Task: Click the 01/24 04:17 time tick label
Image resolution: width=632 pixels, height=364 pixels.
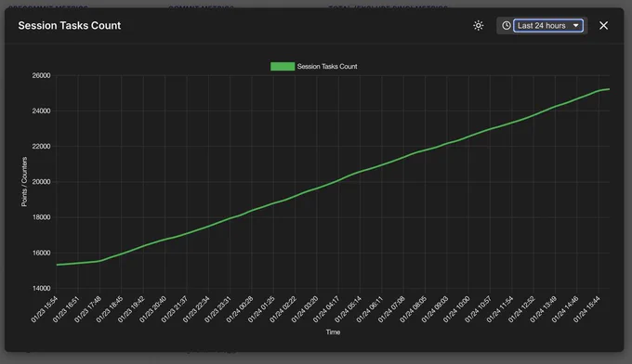Action: (326, 309)
